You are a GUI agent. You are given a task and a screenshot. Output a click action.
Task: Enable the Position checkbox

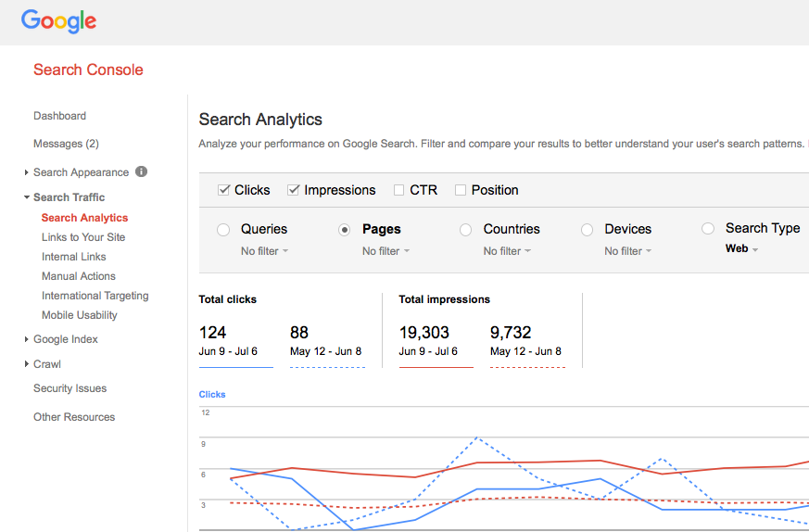tap(461, 190)
